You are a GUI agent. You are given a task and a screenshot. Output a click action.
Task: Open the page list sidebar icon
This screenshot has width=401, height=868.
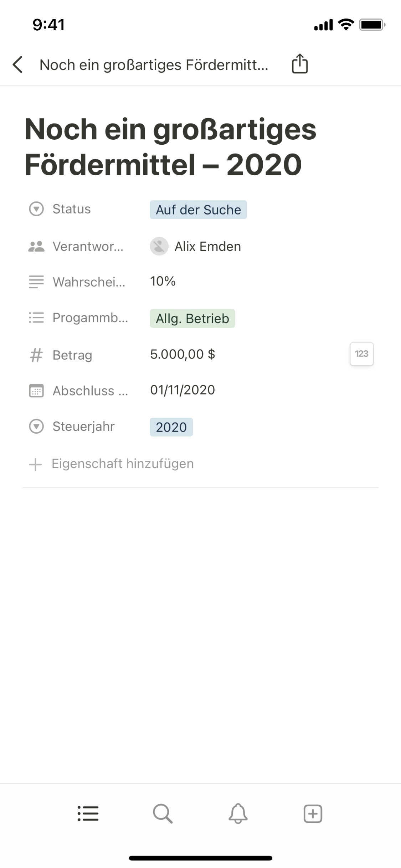88,814
